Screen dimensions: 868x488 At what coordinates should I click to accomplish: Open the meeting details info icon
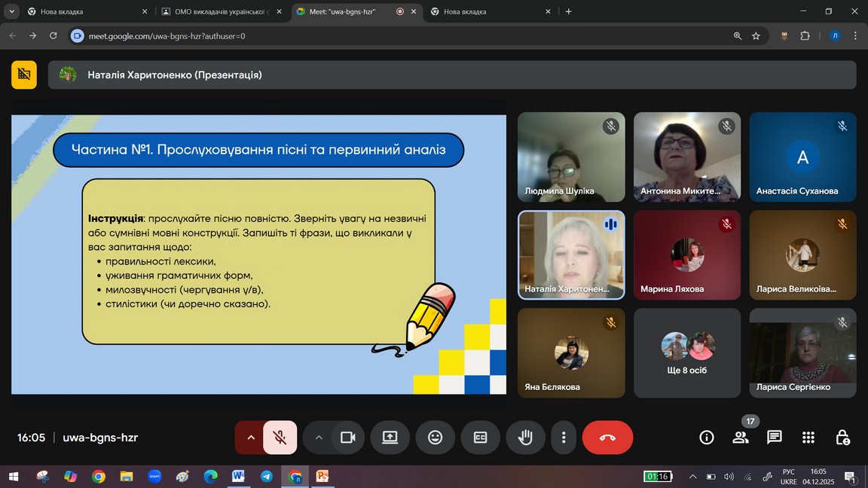tap(706, 438)
